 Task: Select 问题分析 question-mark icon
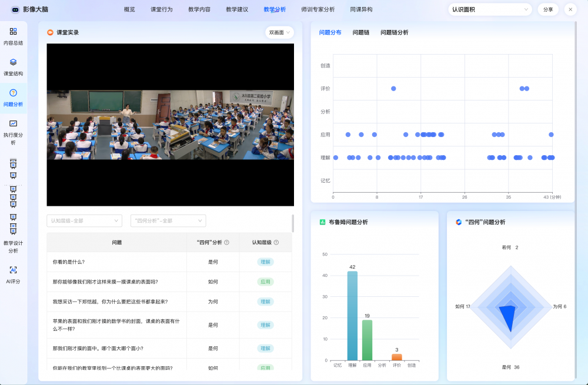pyautogui.click(x=13, y=93)
